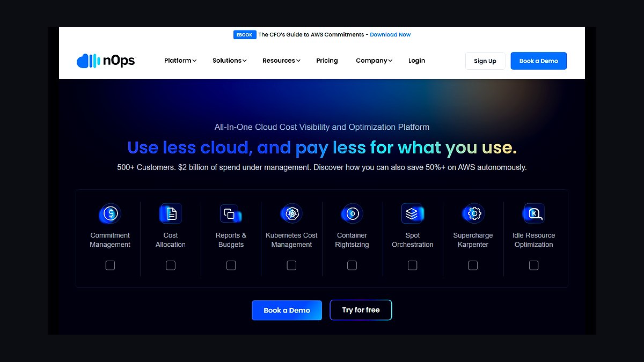Open the Solutions dropdown menu
644x362 pixels.
coord(230,61)
